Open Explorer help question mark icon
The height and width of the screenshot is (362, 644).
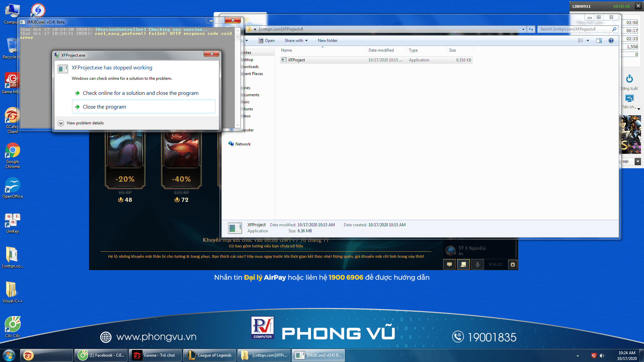pos(611,41)
